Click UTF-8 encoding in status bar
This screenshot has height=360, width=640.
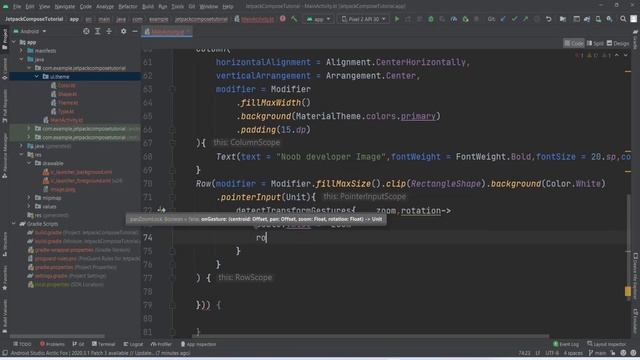click(x=552, y=353)
